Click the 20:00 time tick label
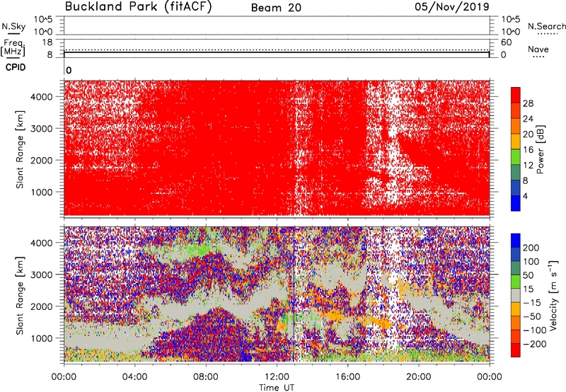This screenshot has width=566, height=392. pyautogui.click(x=418, y=377)
